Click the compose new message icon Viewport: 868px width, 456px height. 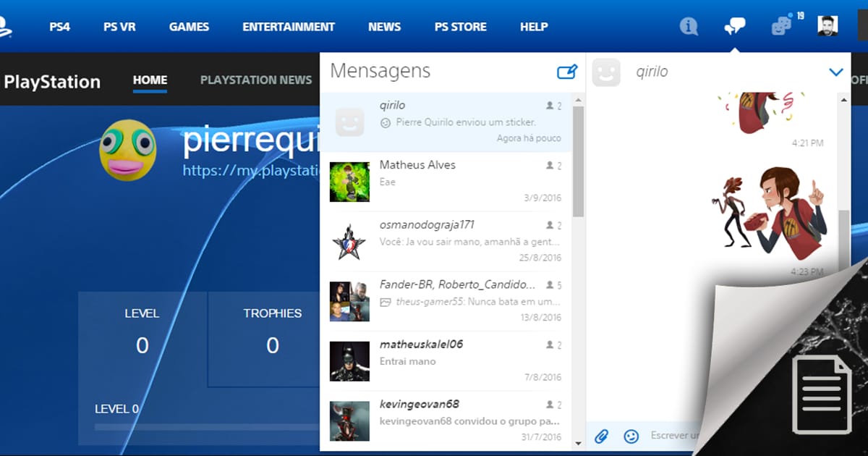pos(567,72)
